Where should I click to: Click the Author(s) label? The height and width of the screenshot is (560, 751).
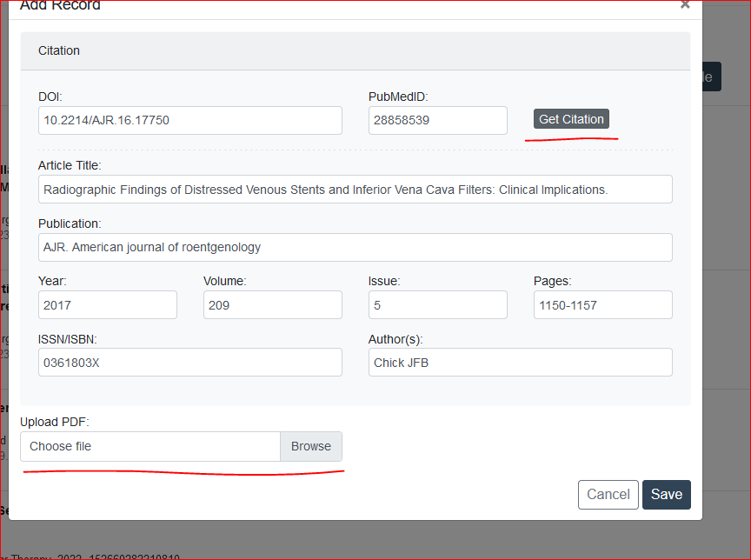[395, 339]
